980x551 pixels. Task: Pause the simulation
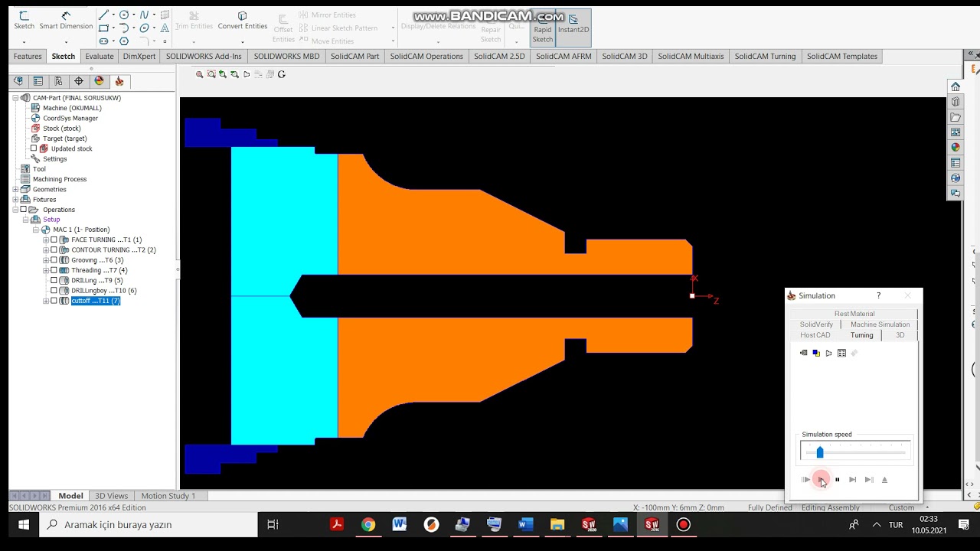pos(837,480)
